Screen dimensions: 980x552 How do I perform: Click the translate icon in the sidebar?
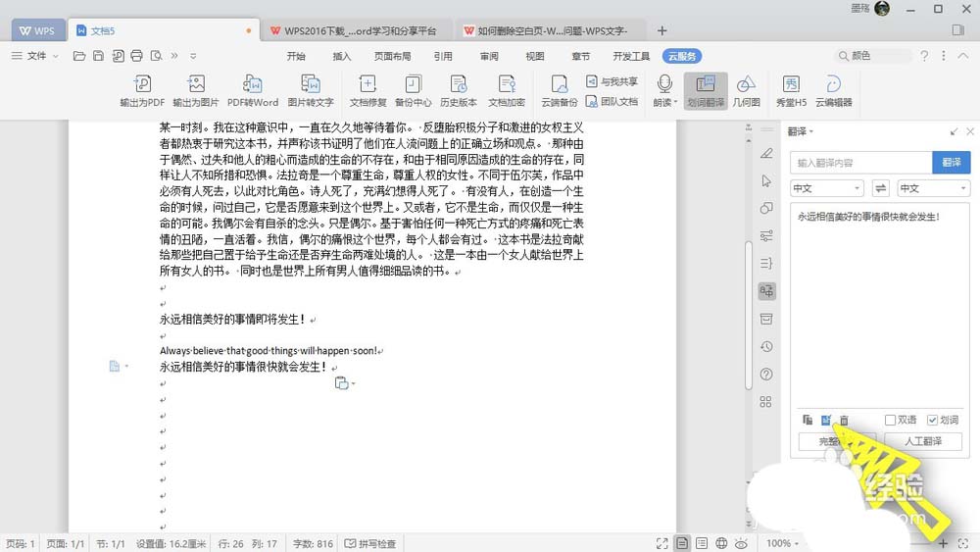tap(766, 291)
